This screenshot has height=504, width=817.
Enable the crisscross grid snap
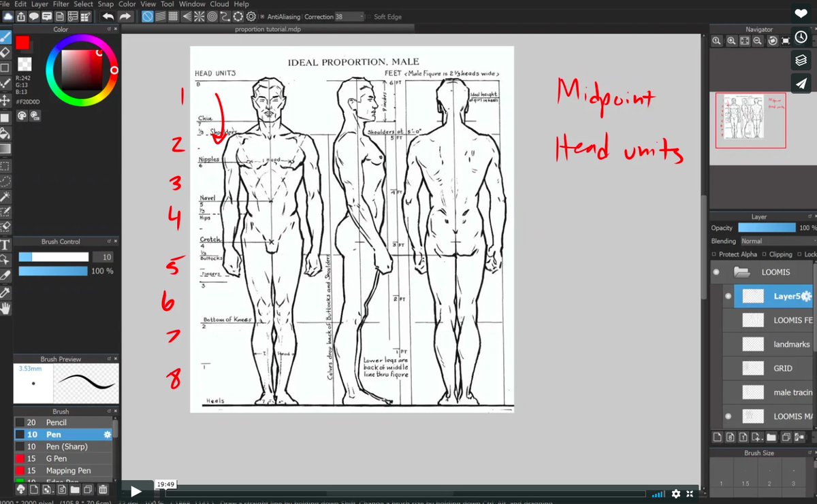click(174, 16)
